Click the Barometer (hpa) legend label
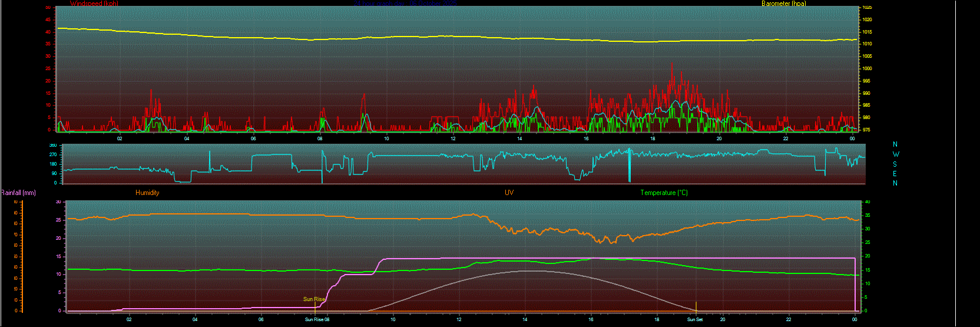 click(783, 4)
